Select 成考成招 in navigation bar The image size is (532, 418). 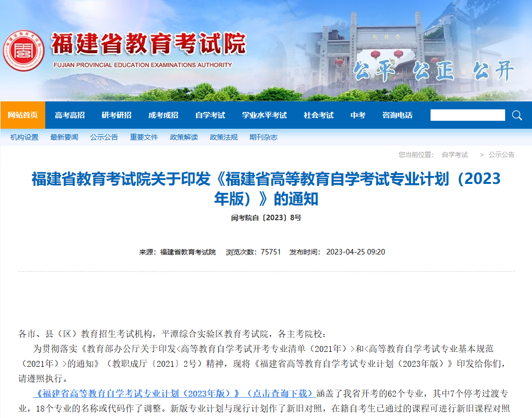click(163, 115)
